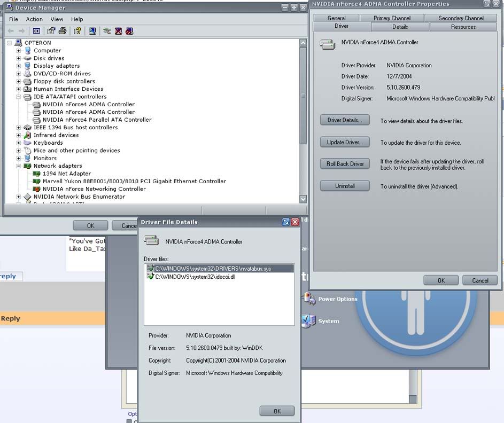Open the View menu

pyautogui.click(x=57, y=19)
